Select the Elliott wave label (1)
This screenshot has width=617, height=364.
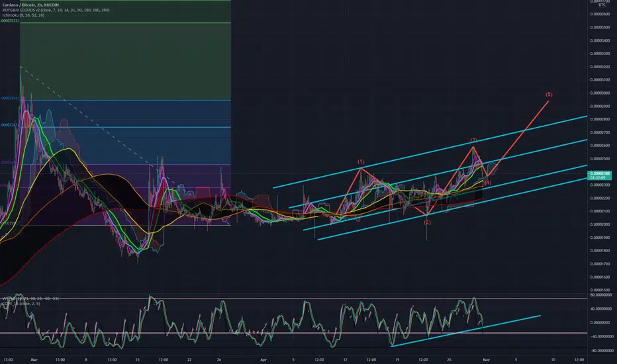tap(361, 161)
